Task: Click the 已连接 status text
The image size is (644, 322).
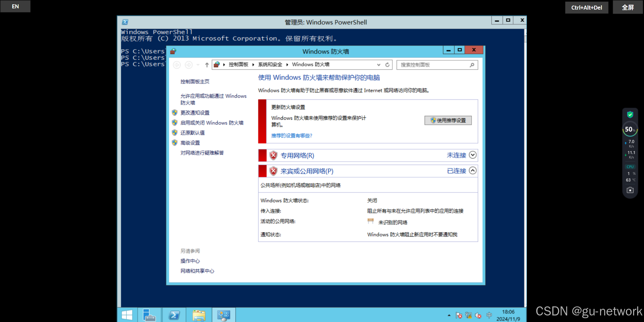Action: 456,171
